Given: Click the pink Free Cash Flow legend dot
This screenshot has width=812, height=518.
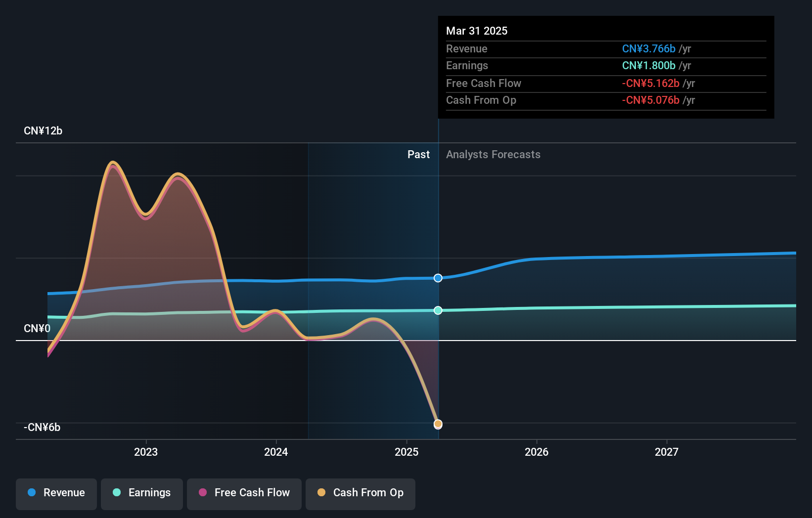Looking at the screenshot, I should 203,492.
